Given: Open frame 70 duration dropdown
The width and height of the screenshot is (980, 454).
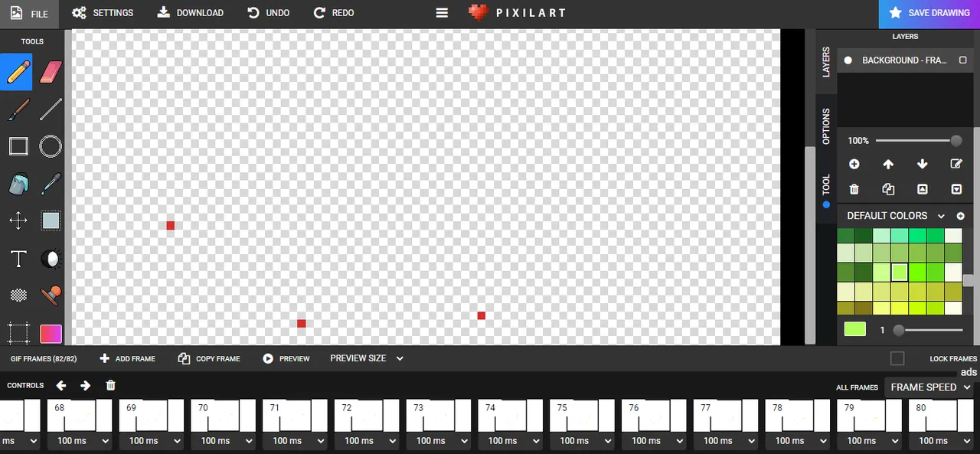Looking at the screenshot, I should [x=223, y=441].
